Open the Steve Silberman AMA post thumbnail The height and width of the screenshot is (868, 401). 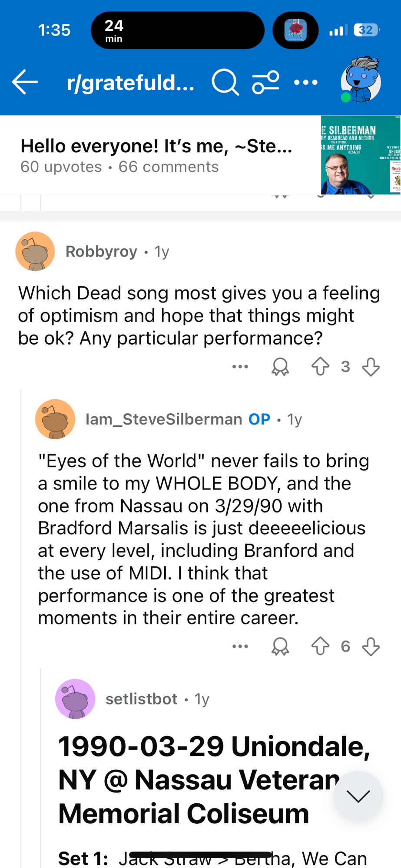coord(361,155)
